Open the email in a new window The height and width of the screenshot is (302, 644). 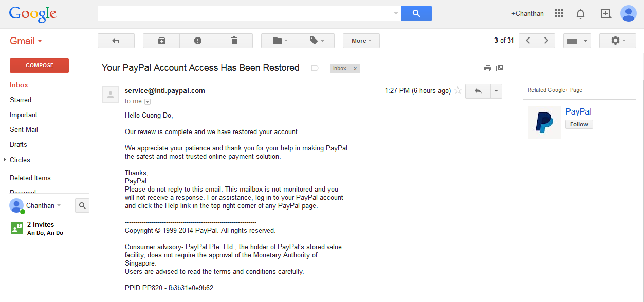tap(500, 68)
